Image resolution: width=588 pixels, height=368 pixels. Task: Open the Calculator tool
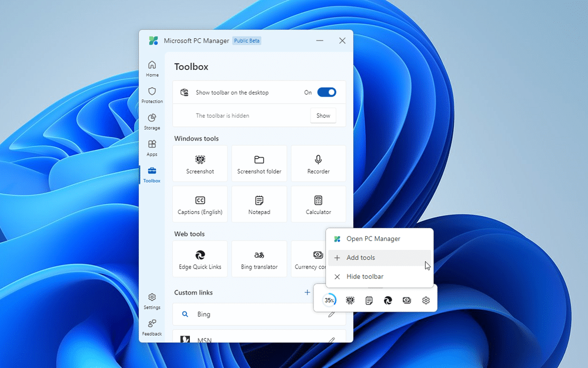[318, 205]
